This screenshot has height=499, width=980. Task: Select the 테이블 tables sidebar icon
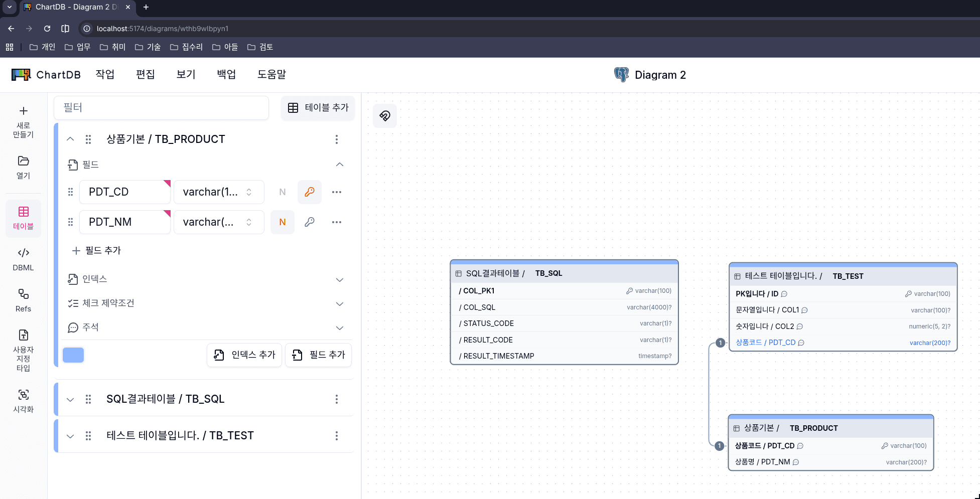tap(23, 218)
